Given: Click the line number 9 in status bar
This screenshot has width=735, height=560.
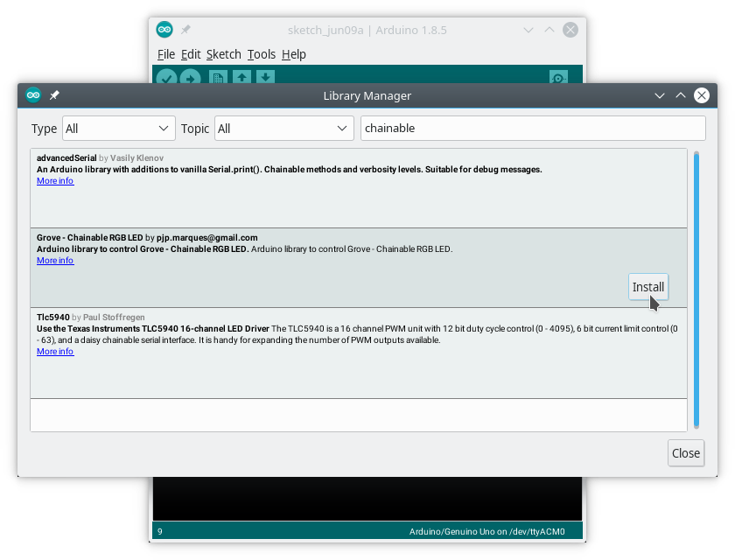Looking at the screenshot, I should point(160,531).
